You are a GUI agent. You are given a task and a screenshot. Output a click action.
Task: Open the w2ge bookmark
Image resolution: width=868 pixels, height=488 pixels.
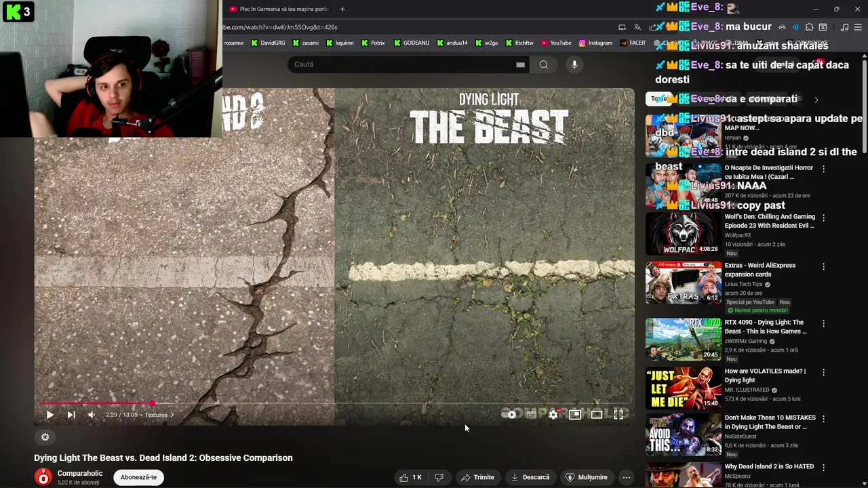pos(486,43)
